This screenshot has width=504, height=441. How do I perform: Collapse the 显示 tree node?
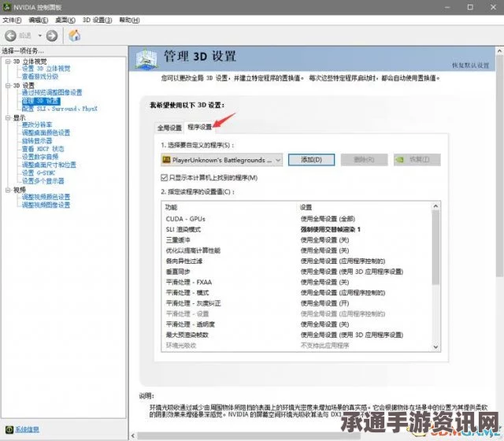(8, 118)
